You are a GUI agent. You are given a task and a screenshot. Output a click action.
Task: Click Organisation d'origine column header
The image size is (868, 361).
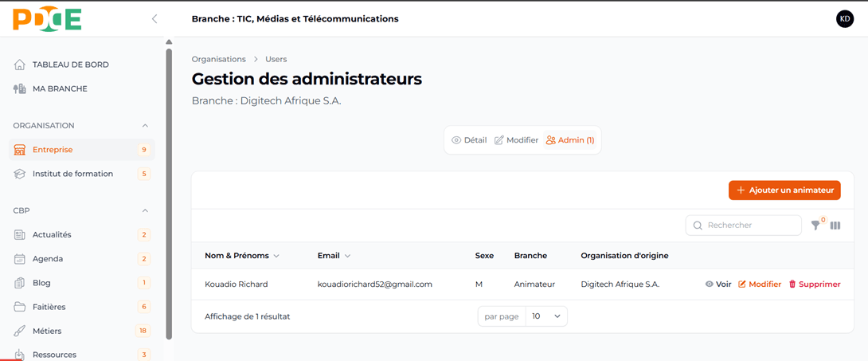624,256
